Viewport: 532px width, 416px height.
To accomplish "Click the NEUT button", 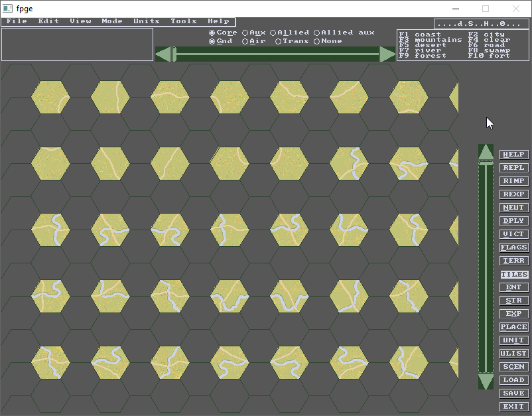I will pos(513,207).
